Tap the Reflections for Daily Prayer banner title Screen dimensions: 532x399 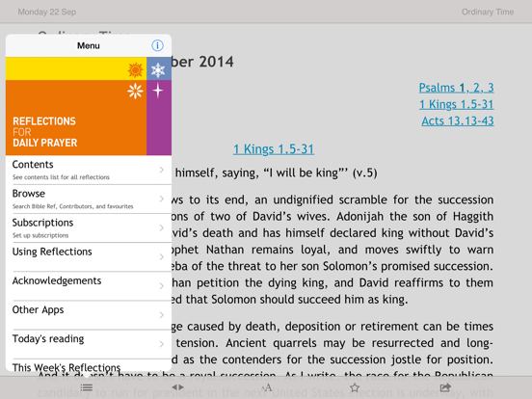pos(44,132)
